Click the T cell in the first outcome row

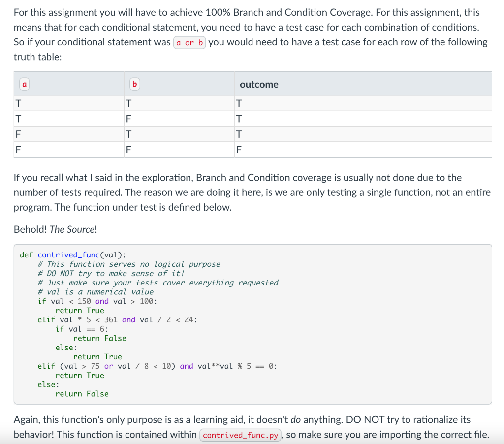tap(239, 103)
